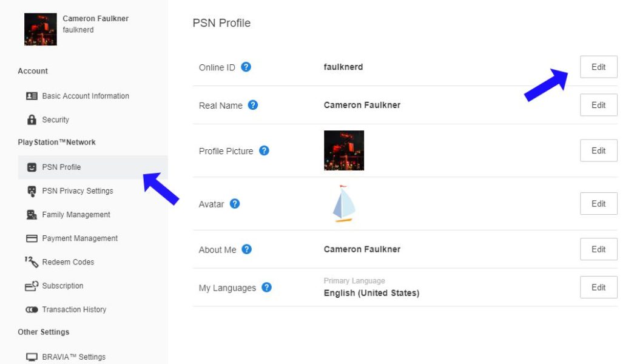Open the Real Name help tooltip icon
This screenshot has height=364, width=637.
252,105
